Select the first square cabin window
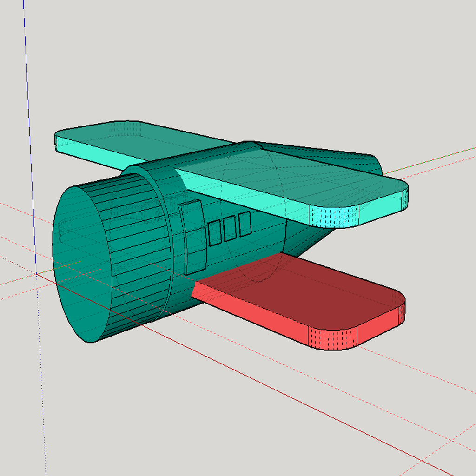 coord(215,233)
